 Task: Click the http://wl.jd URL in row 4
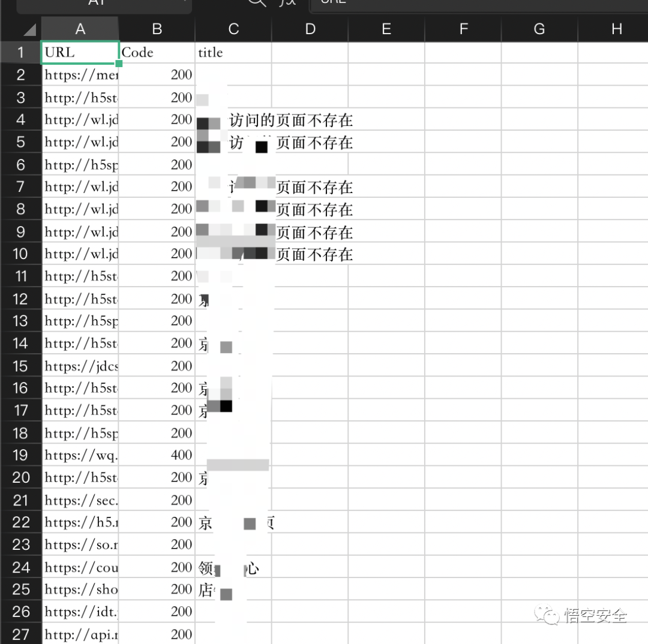tap(80, 119)
